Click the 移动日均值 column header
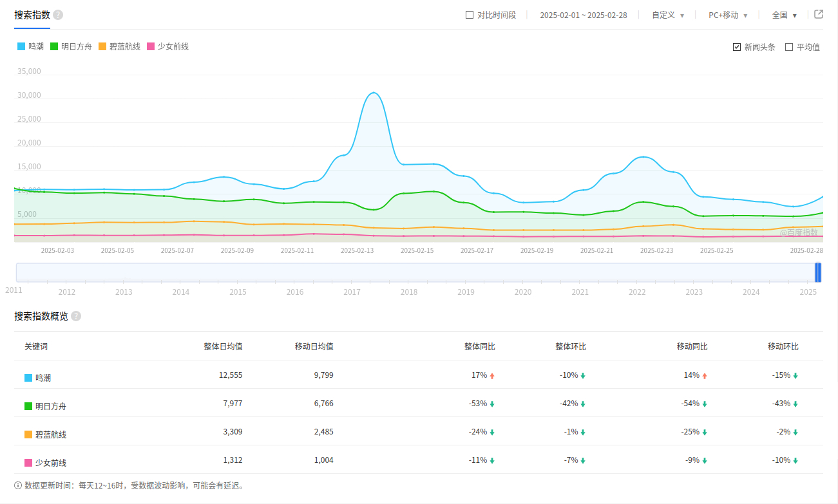This screenshot has width=838, height=504. (x=314, y=346)
